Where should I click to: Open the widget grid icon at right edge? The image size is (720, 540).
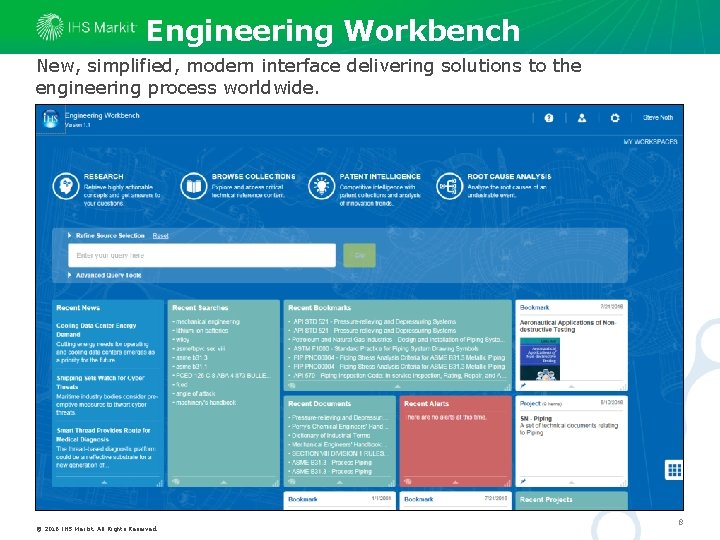[674, 470]
